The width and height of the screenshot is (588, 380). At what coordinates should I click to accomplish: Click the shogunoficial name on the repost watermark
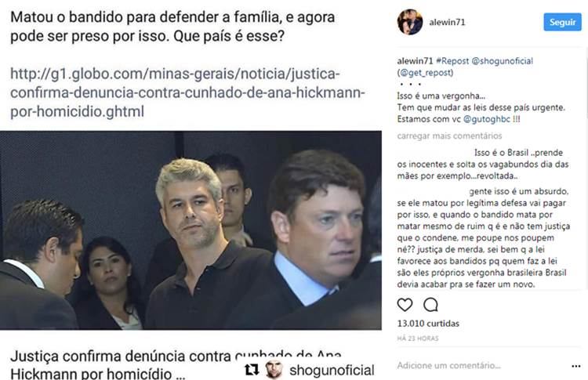point(332,371)
